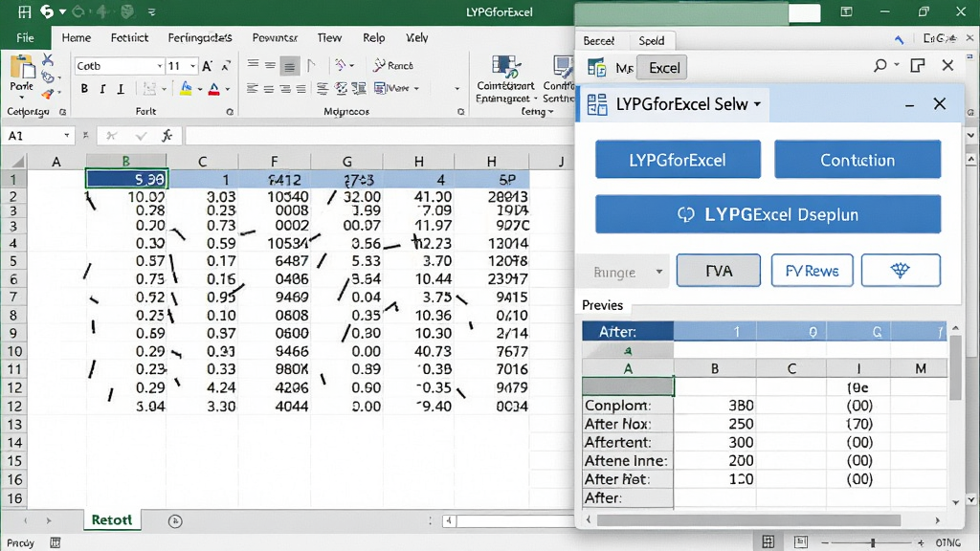Click the LYPGExcel Dseplun button

768,214
